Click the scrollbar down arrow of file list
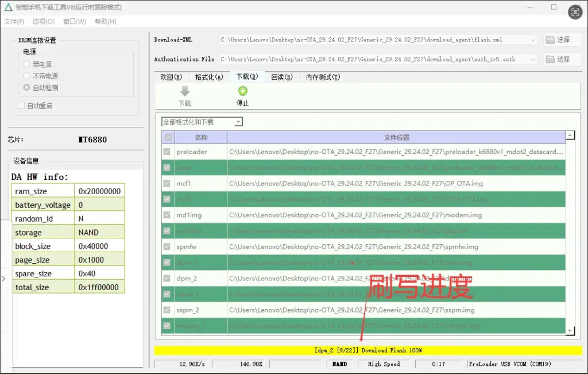The height and width of the screenshot is (374, 588). click(570, 330)
